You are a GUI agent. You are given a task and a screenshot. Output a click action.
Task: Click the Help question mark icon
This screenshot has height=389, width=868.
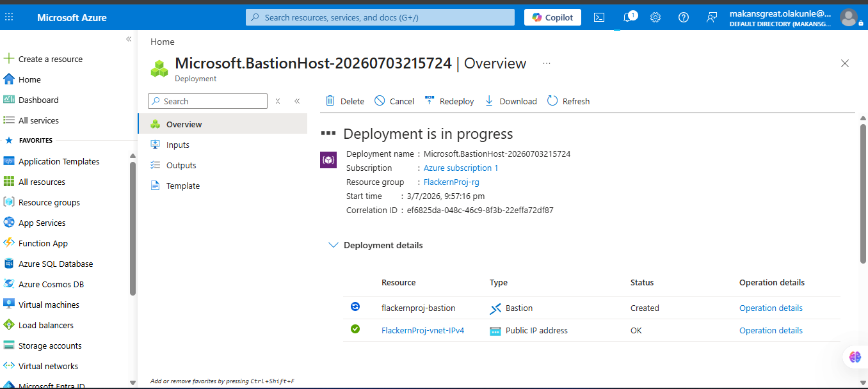tap(684, 17)
